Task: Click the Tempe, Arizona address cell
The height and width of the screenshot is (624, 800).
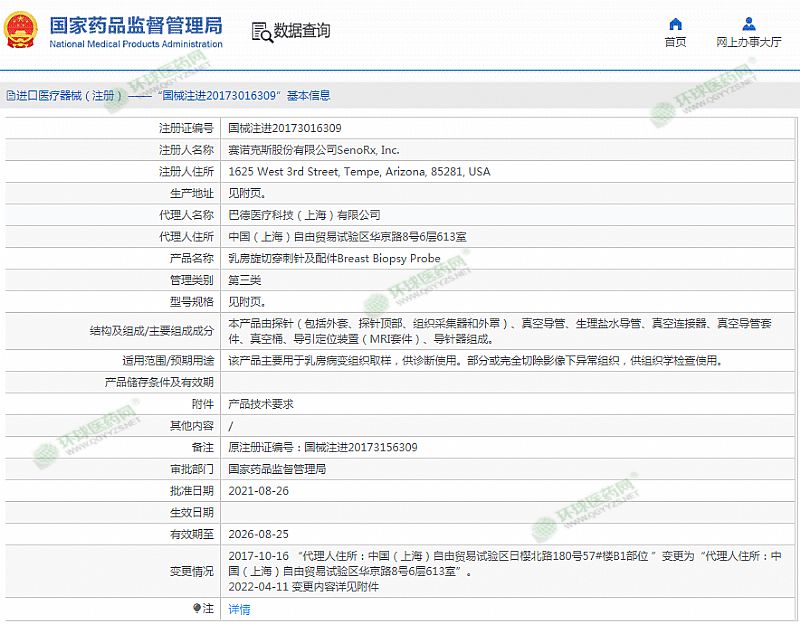Action: tap(359, 172)
